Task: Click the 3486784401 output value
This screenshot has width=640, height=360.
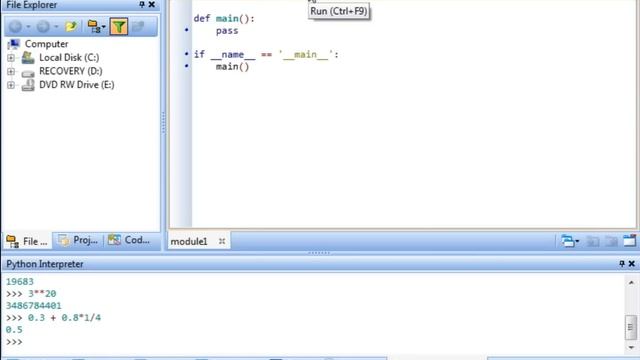Action: coord(33,306)
